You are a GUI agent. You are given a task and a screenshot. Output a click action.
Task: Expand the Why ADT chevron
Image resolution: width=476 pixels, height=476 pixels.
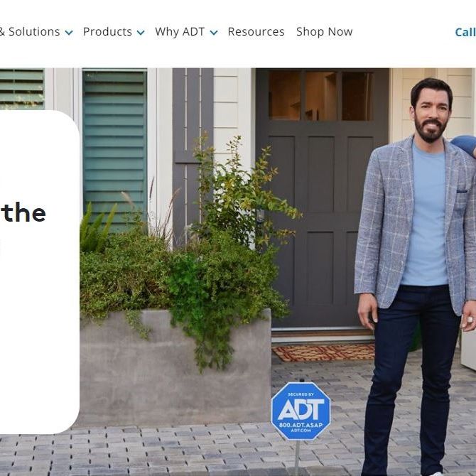pyautogui.click(x=214, y=33)
